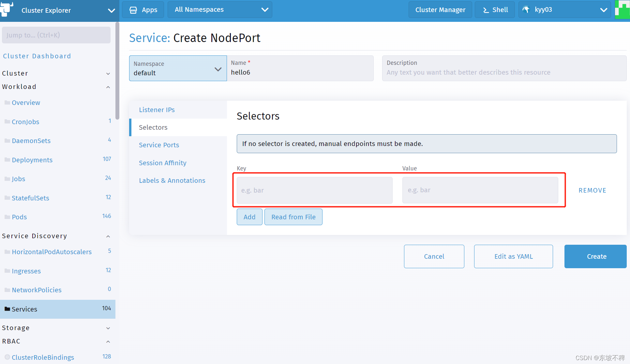The height and width of the screenshot is (364, 630).
Task: Select the Listener IPs tab
Action: [157, 109]
